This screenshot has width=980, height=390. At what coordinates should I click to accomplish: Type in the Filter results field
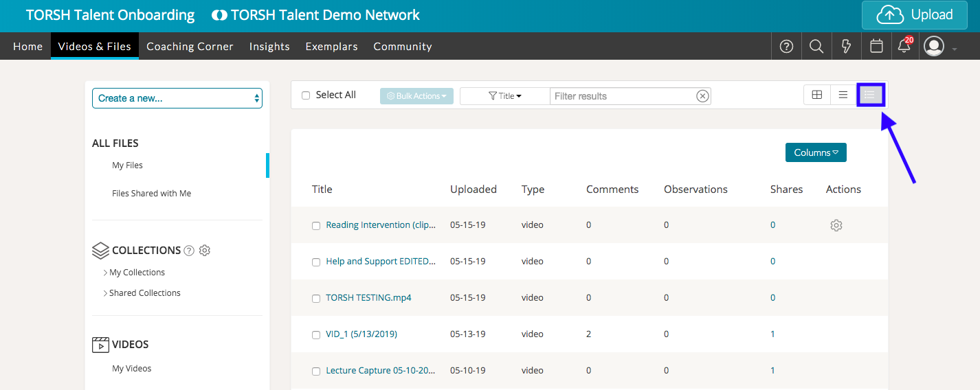pyautogui.click(x=622, y=96)
